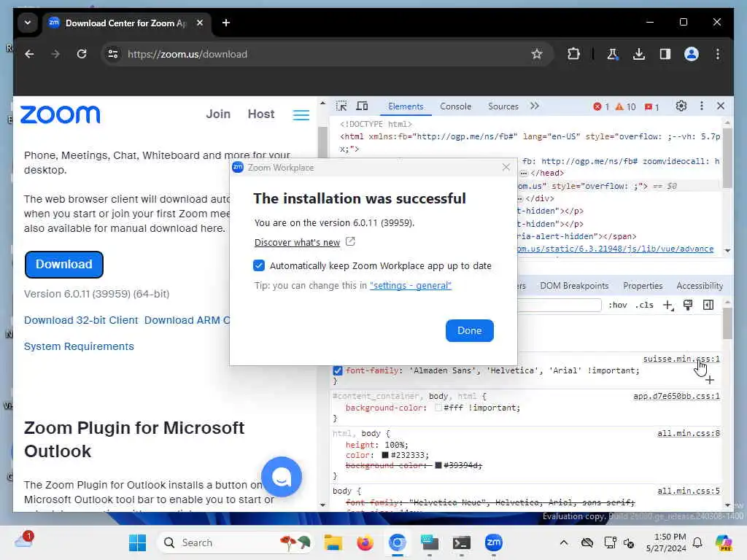Click the #39394d color swatch
The width and height of the screenshot is (747, 560).
(x=438, y=465)
